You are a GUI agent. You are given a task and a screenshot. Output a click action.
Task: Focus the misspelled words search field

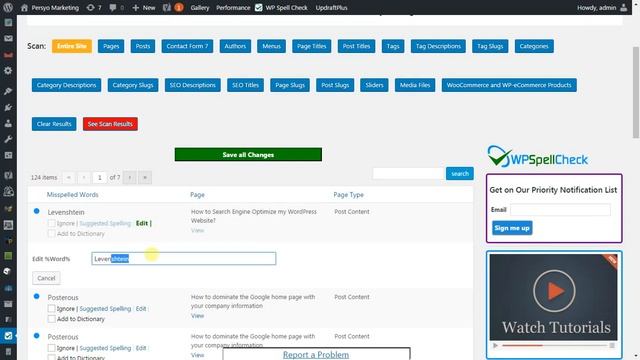tap(408, 173)
